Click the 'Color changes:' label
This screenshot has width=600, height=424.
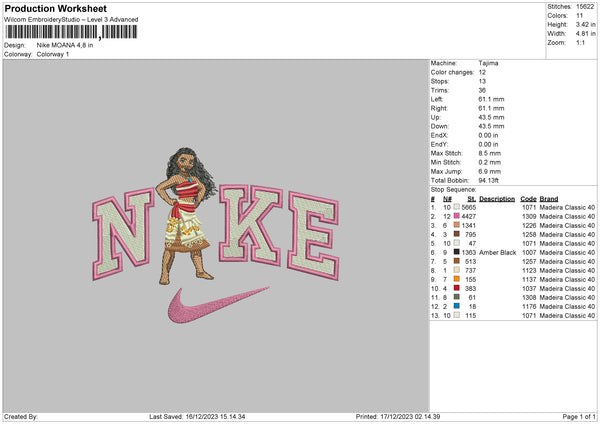(x=452, y=72)
